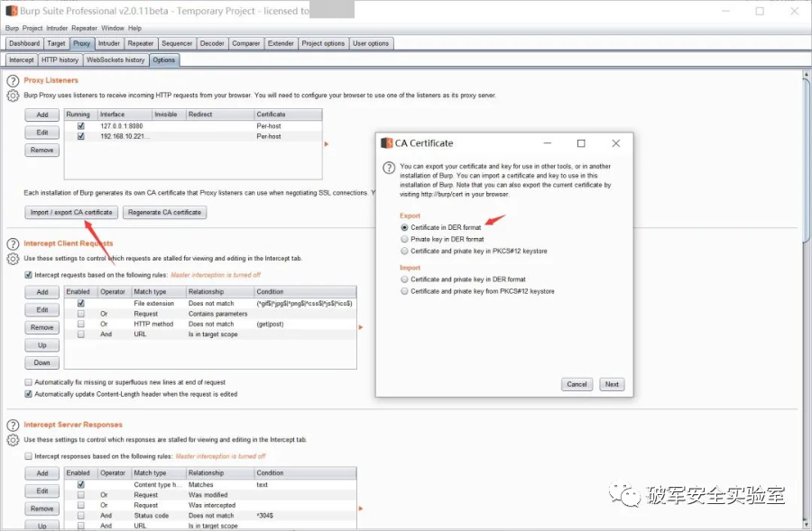Expand arrow beside Proxy Listeners table
The image size is (812, 531).
pyautogui.click(x=327, y=144)
